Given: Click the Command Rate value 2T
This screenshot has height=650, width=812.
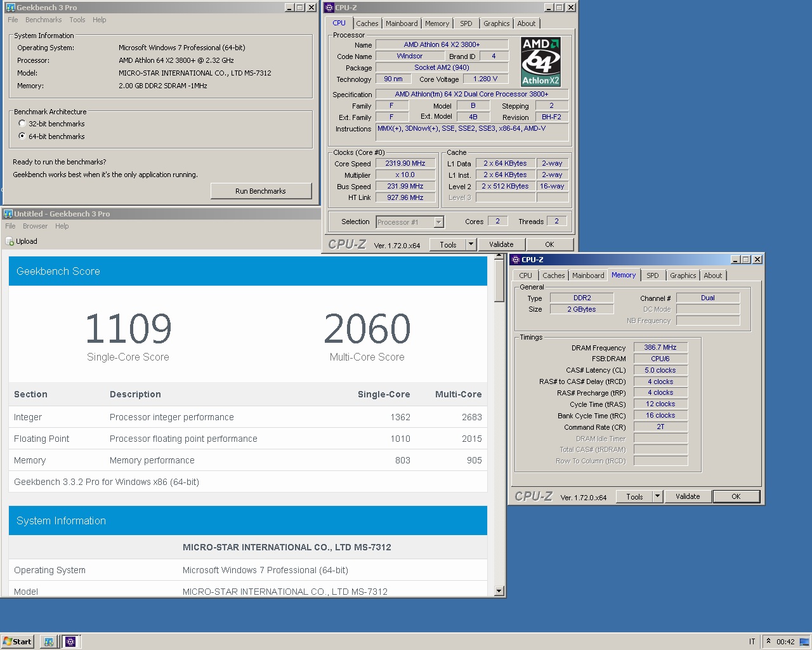Looking at the screenshot, I should (x=660, y=427).
